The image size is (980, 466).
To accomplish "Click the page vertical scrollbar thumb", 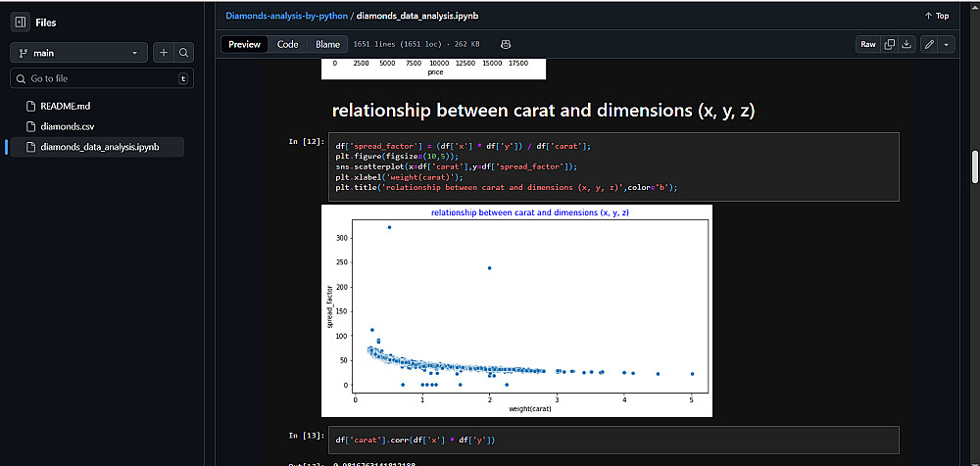I will pyautogui.click(x=974, y=166).
